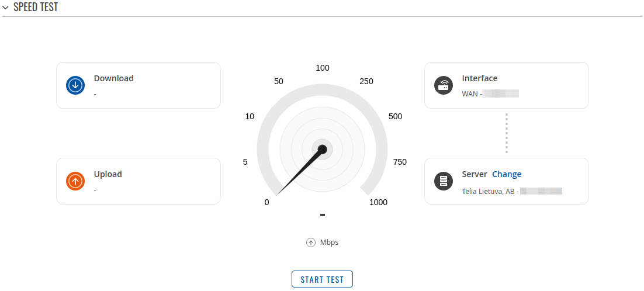
Task: Collapse the Speed Test section chevron
Action: pyautogui.click(x=6, y=8)
